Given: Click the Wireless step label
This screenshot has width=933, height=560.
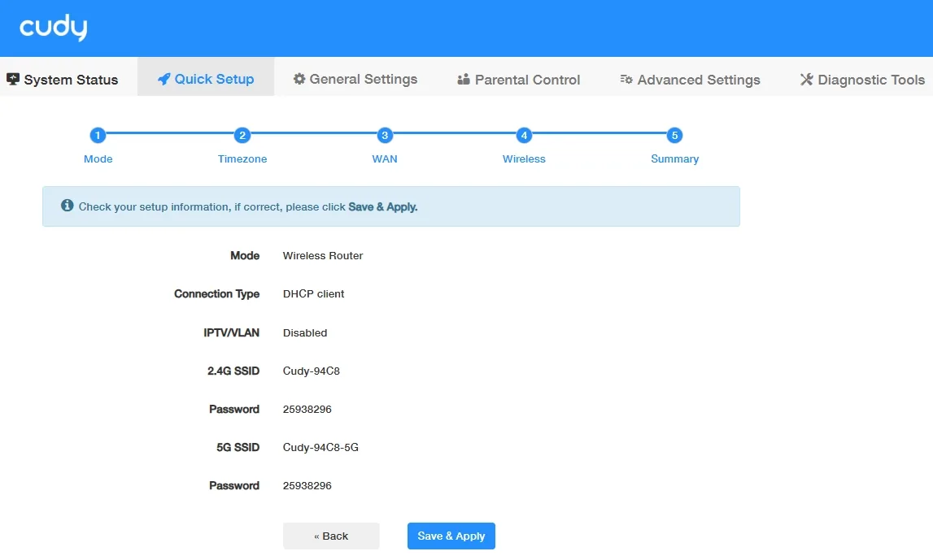Looking at the screenshot, I should click(524, 158).
